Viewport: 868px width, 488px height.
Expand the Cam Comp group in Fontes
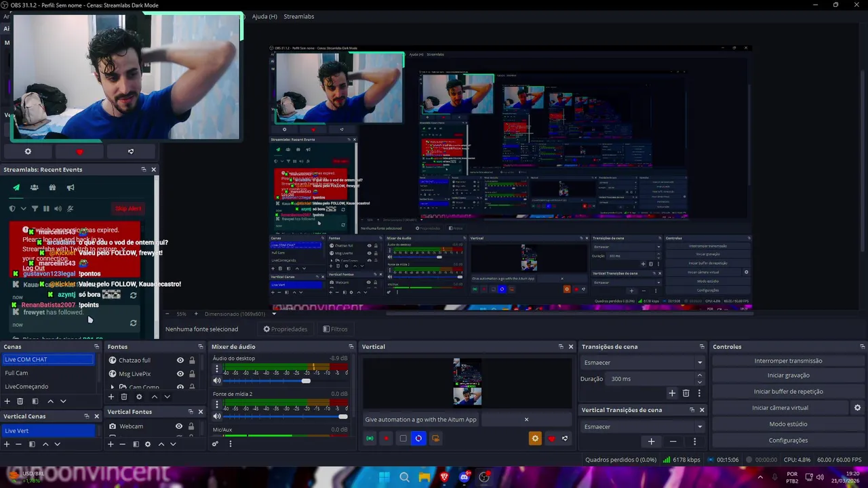[x=113, y=387]
